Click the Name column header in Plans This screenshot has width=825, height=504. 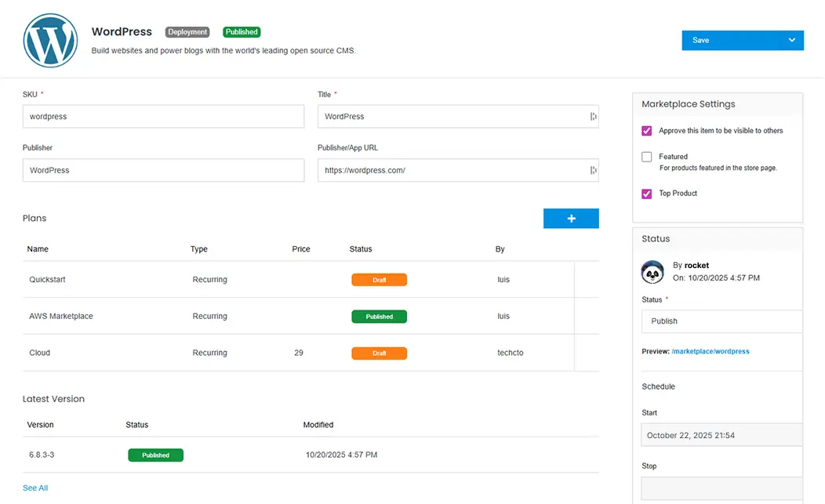pyautogui.click(x=38, y=248)
